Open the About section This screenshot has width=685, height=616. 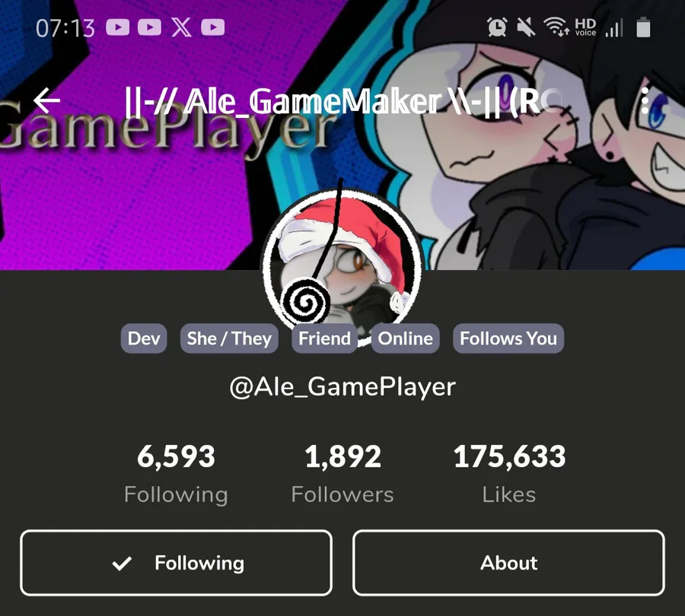tap(508, 563)
